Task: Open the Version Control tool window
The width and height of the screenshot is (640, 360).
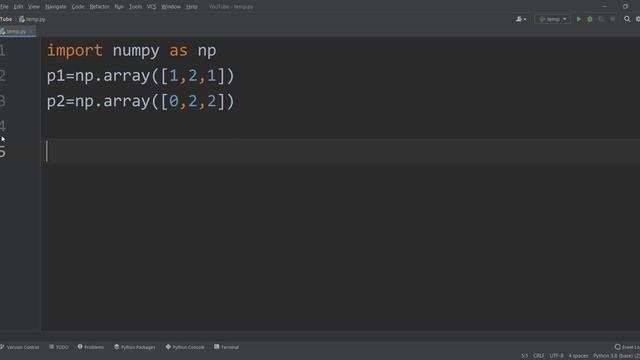Action: 20,347
